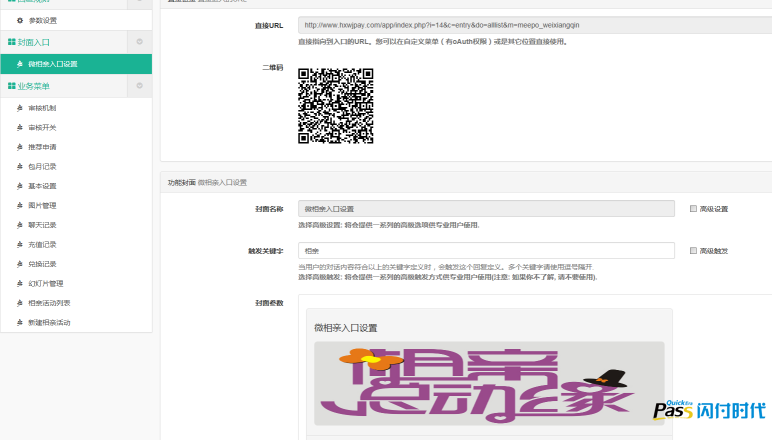Viewport: 772px width, 440px height.
Task: Click the 封面名称 input field
Action: (486, 209)
